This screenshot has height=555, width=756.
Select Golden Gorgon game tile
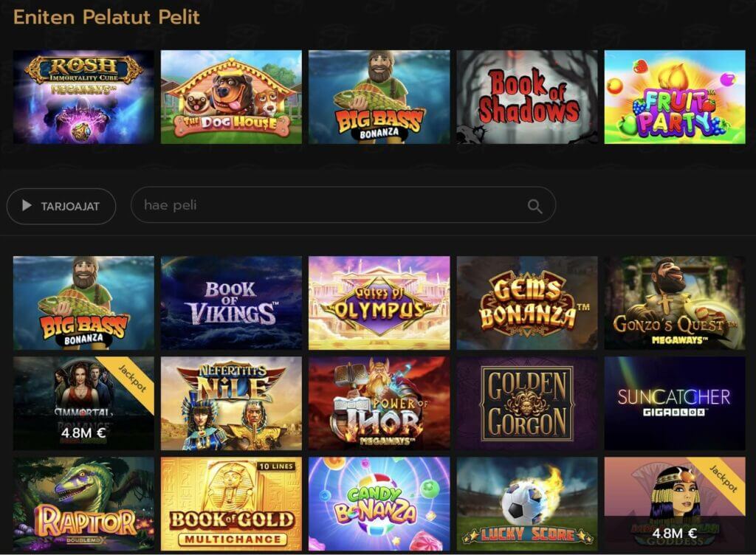coord(527,403)
